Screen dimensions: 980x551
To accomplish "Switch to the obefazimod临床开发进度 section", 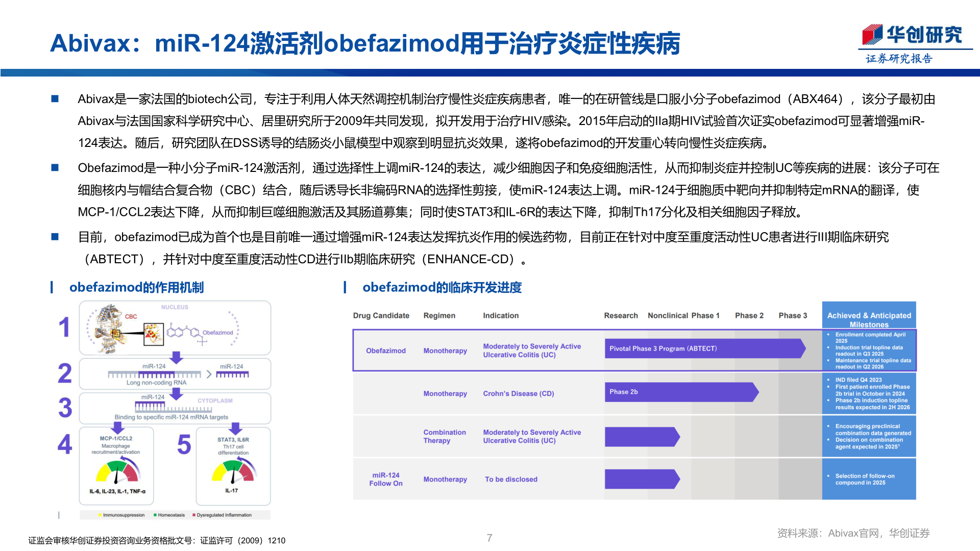I will coord(442,287).
